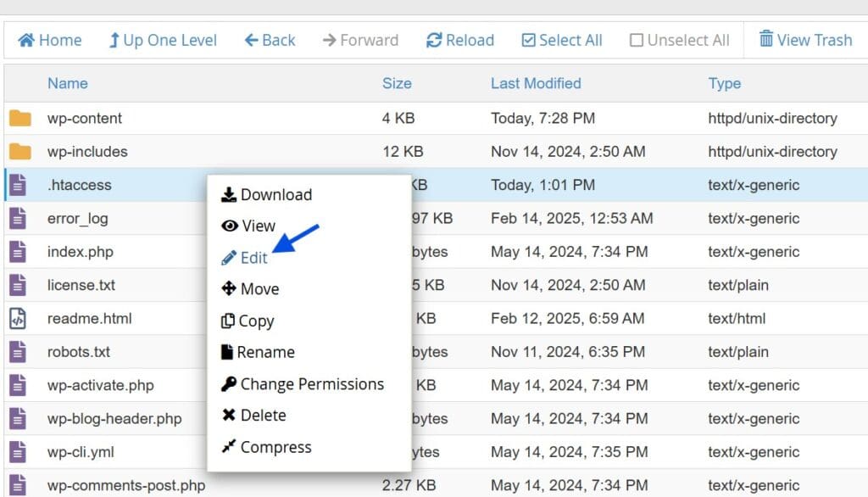Choose Edit from the context menu

(244, 258)
